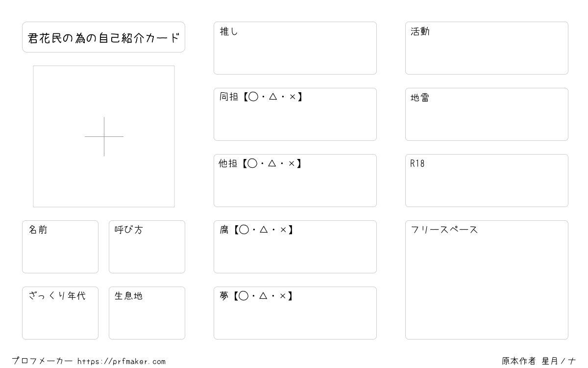588x368 pixels.
Task: Click inside the フリースペース area
Action: tap(487, 280)
